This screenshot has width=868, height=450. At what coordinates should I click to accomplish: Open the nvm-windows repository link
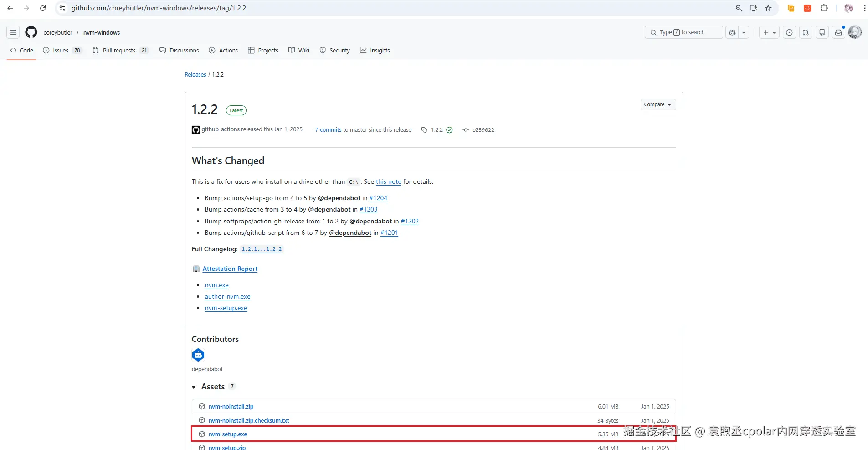pyautogui.click(x=102, y=32)
